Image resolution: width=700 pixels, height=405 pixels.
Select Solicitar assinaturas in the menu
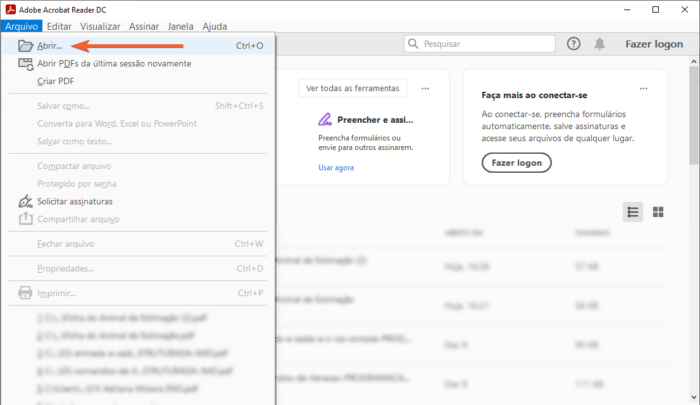pos(138,201)
